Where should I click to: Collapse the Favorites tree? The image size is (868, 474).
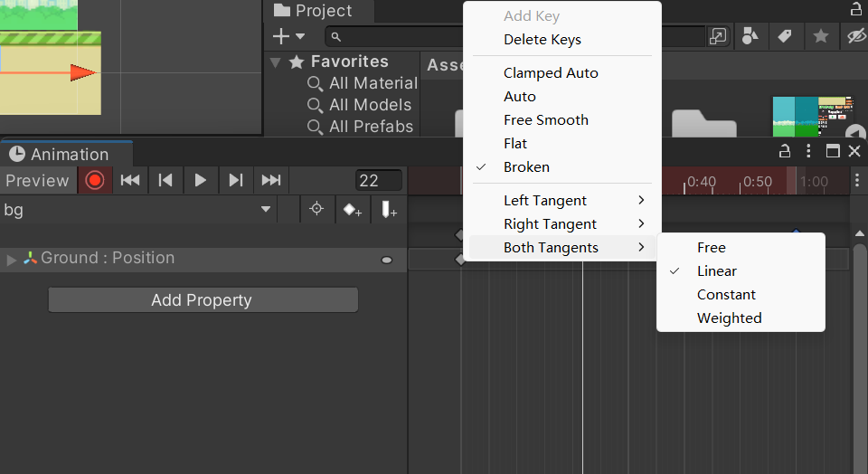[x=276, y=62]
